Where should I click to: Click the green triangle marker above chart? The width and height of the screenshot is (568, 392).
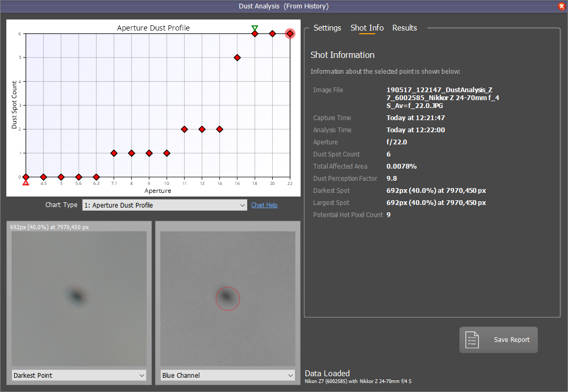[255, 28]
